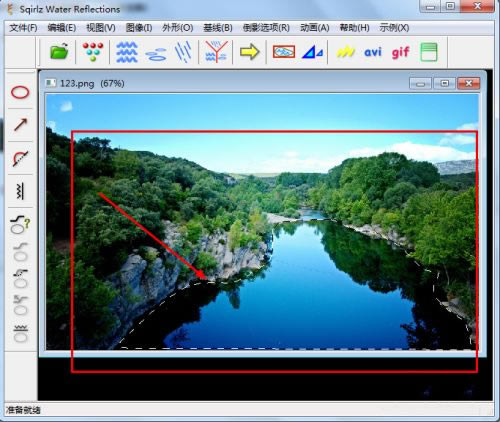Click the red-framed picture preview icon
This screenshot has height=422, width=500.
click(x=284, y=52)
